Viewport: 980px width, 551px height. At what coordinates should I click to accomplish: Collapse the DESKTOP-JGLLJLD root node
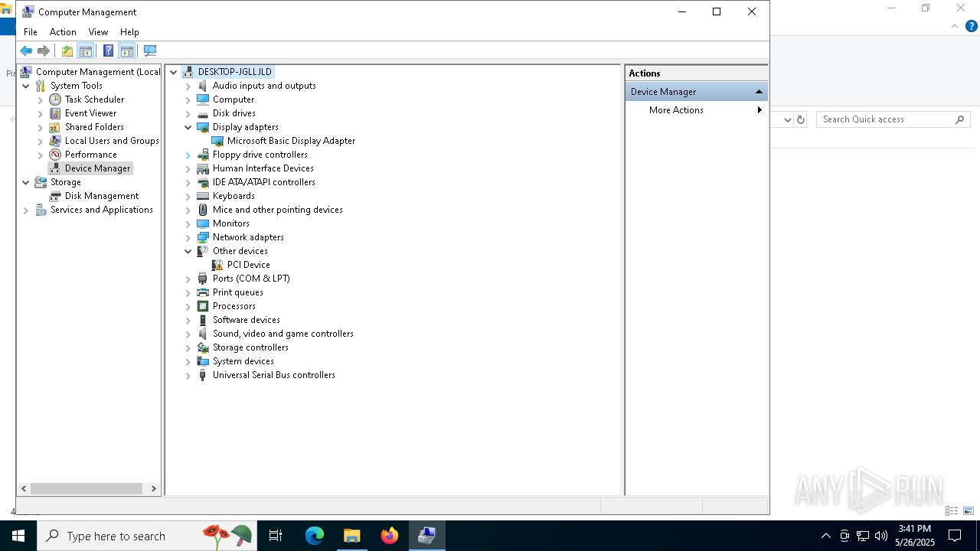click(174, 72)
